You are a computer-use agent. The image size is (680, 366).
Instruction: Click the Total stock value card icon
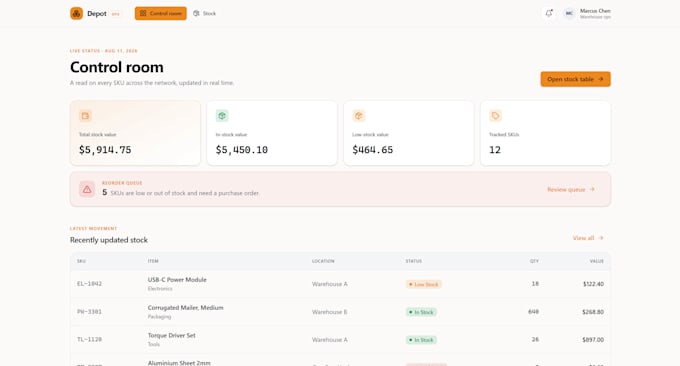coord(85,116)
